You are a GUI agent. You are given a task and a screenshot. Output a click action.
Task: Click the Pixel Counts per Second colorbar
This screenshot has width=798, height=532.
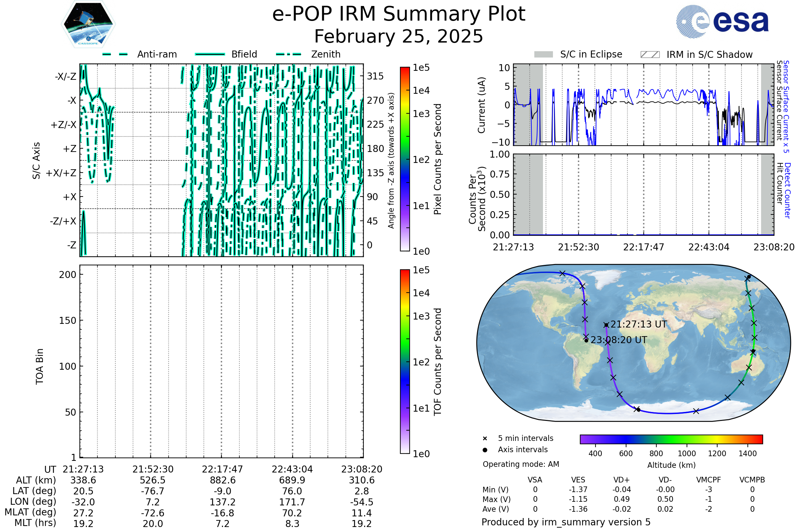pyautogui.click(x=405, y=159)
